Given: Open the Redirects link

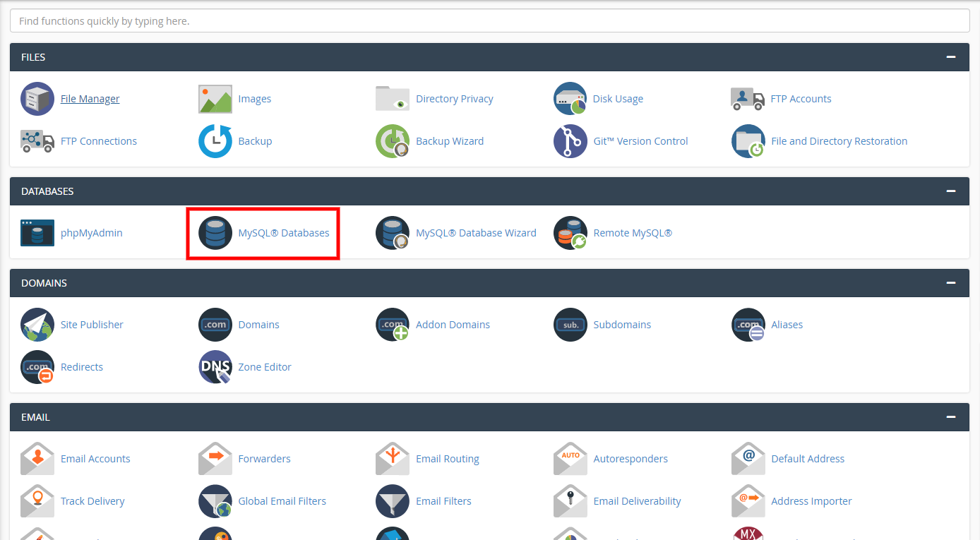Looking at the screenshot, I should click(82, 367).
